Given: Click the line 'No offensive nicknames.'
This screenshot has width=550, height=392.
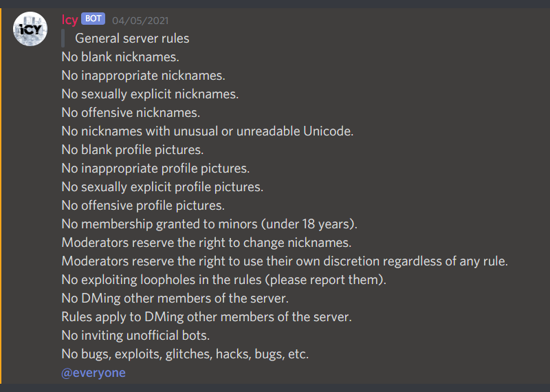Looking at the screenshot, I should (131, 113).
